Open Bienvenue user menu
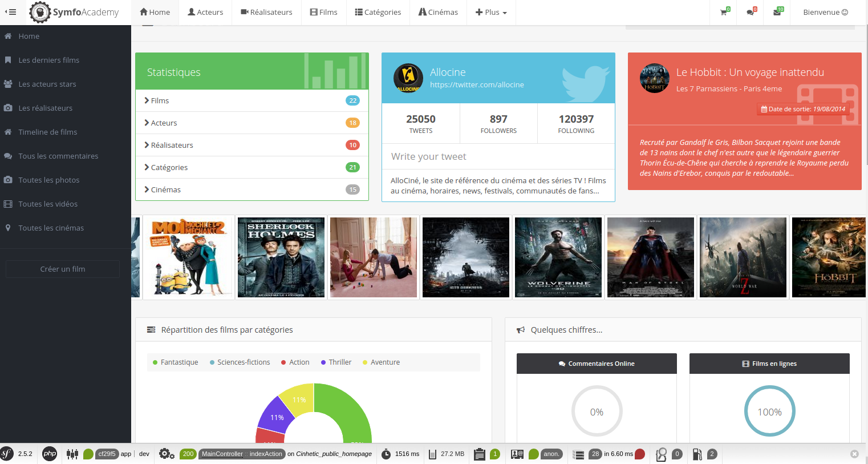The height and width of the screenshot is (464, 868). [x=825, y=12]
